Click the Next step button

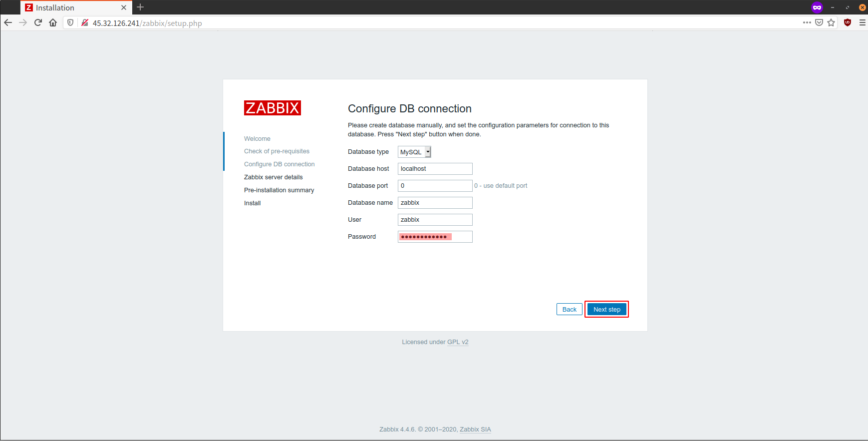[606, 309]
